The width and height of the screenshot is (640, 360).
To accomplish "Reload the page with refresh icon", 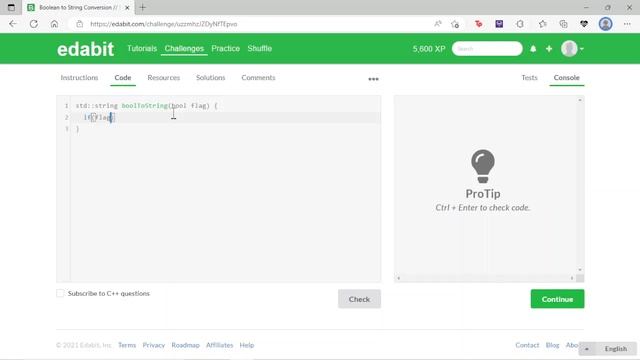I will (34, 24).
